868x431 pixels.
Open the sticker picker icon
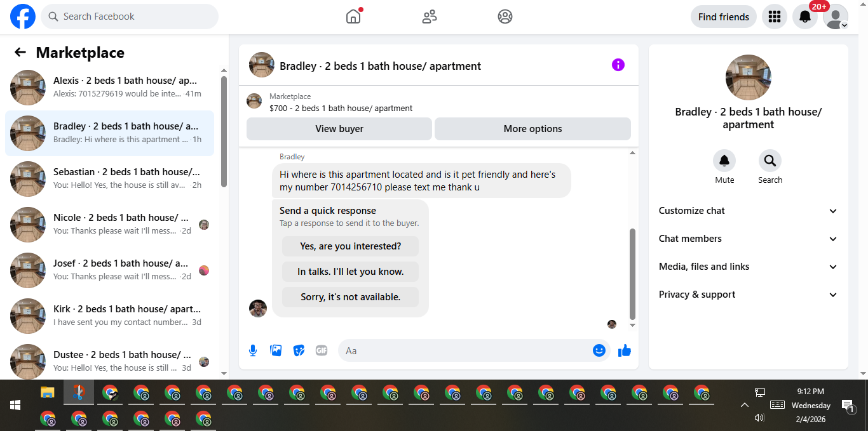pyautogui.click(x=299, y=350)
